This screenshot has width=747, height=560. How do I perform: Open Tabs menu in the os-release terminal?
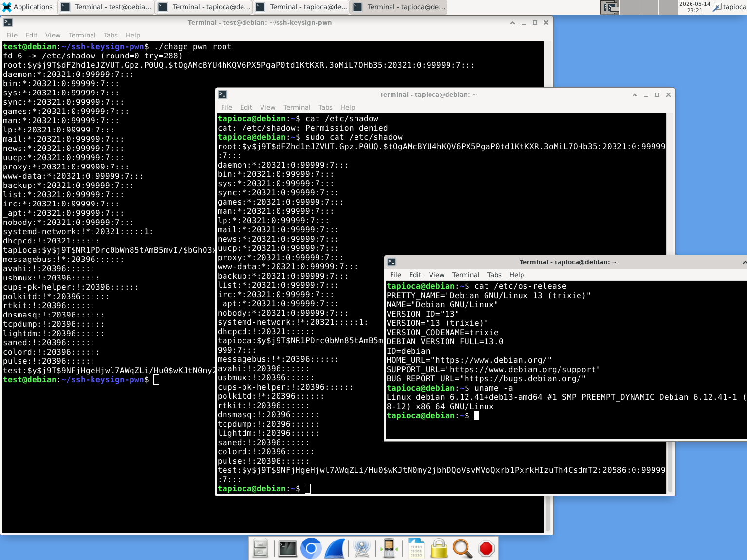[494, 275]
